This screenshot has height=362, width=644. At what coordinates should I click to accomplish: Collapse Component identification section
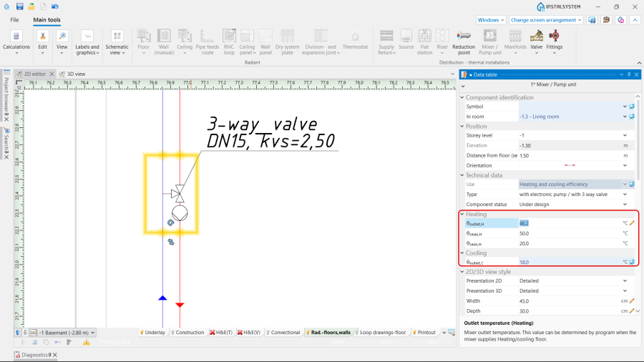tap(462, 98)
